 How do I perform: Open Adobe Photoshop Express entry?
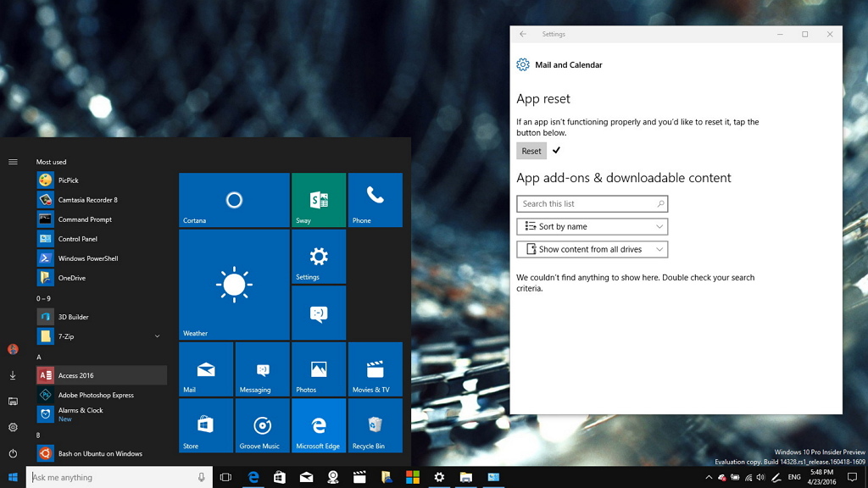point(102,395)
